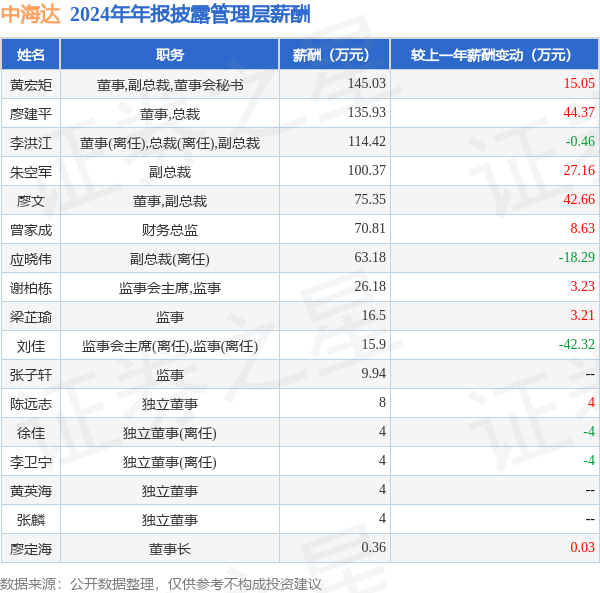Viewport: 600px width, 593px height.
Task: Select the name cell 陈远志
Action: pyautogui.click(x=31, y=404)
